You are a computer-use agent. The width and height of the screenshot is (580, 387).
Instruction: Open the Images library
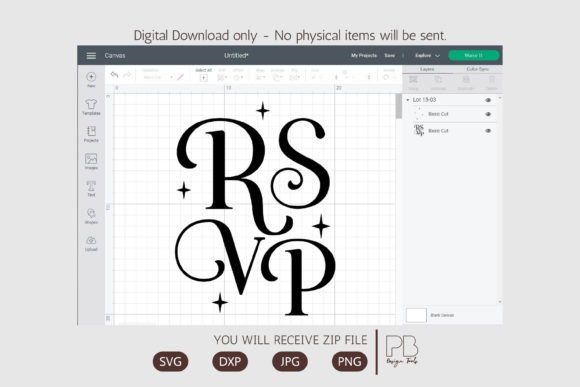pos(91,161)
